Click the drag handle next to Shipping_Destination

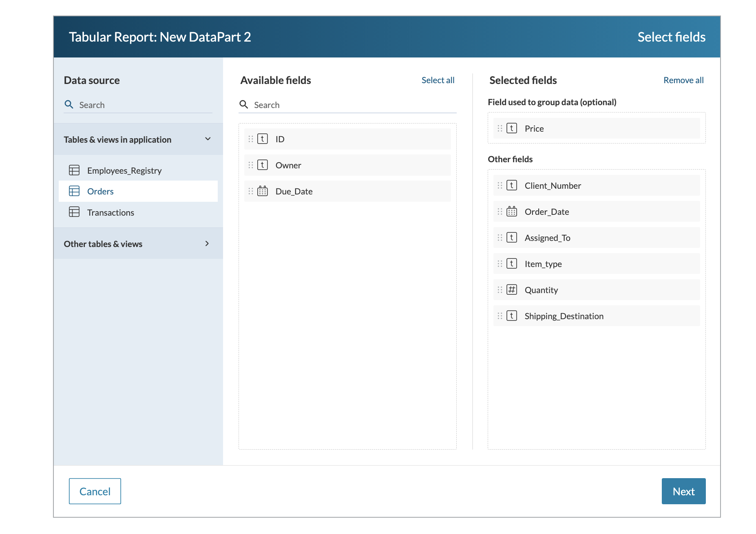coord(500,316)
